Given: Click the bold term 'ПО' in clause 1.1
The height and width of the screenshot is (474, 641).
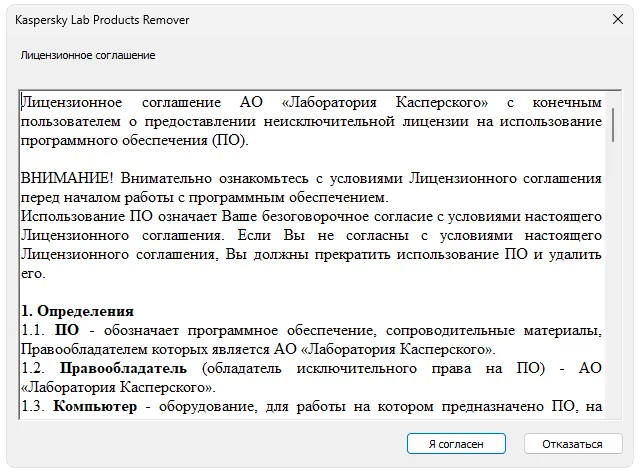Looking at the screenshot, I should click(x=67, y=330).
